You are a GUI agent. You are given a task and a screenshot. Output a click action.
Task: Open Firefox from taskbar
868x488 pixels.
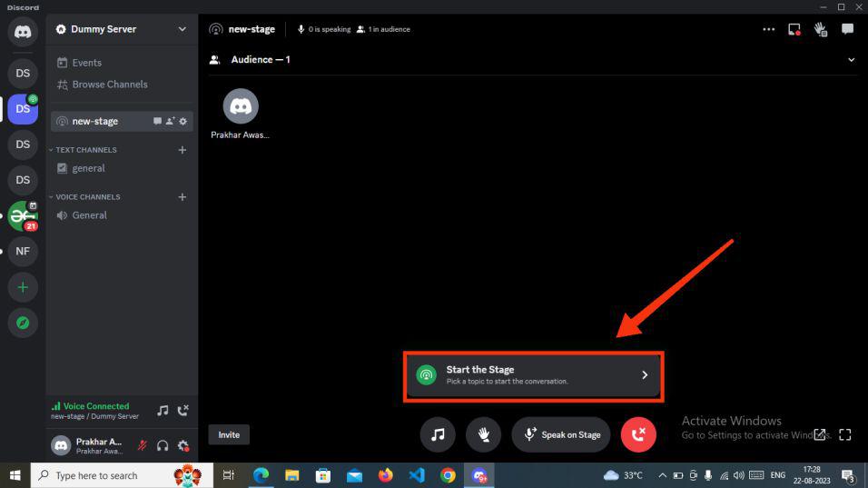point(385,475)
